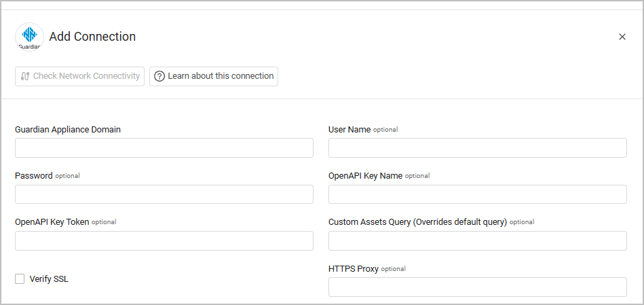Close the Add Connection dialog
Screen dimensions: 644x305
(622, 37)
